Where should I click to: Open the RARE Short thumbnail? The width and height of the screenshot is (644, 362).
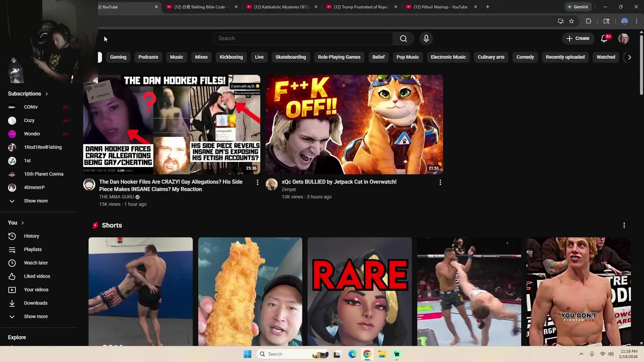click(360, 292)
